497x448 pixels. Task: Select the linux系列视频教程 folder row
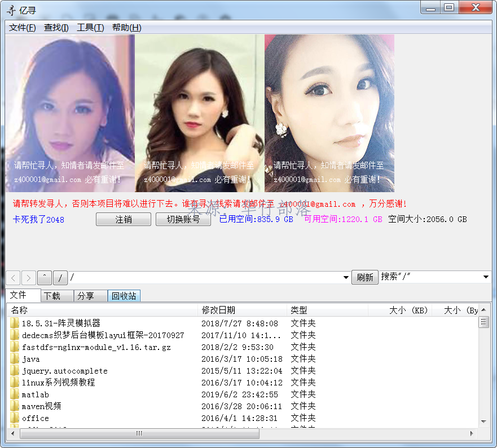(59, 383)
